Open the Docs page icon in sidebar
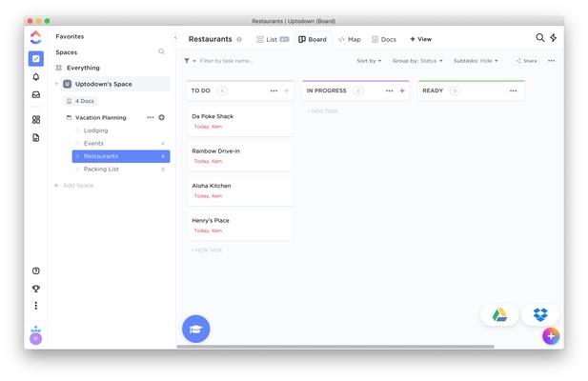The width and height of the screenshot is (588, 381). [36, 137]
